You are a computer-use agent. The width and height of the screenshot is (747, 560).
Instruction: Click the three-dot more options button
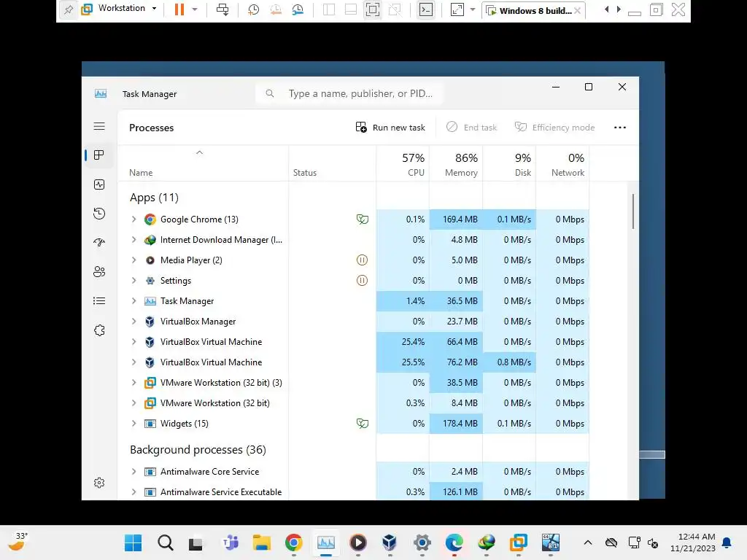click(620, 128)
